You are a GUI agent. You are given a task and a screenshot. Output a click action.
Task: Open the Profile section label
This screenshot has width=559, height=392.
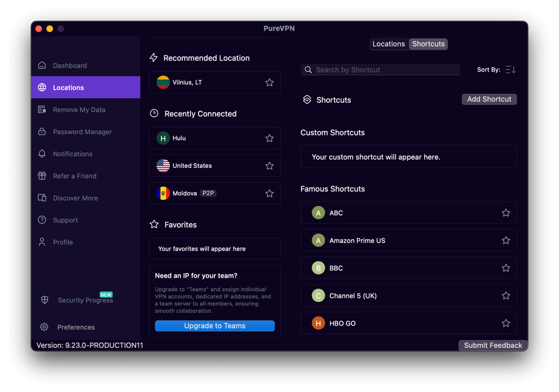tap(63, 242)
